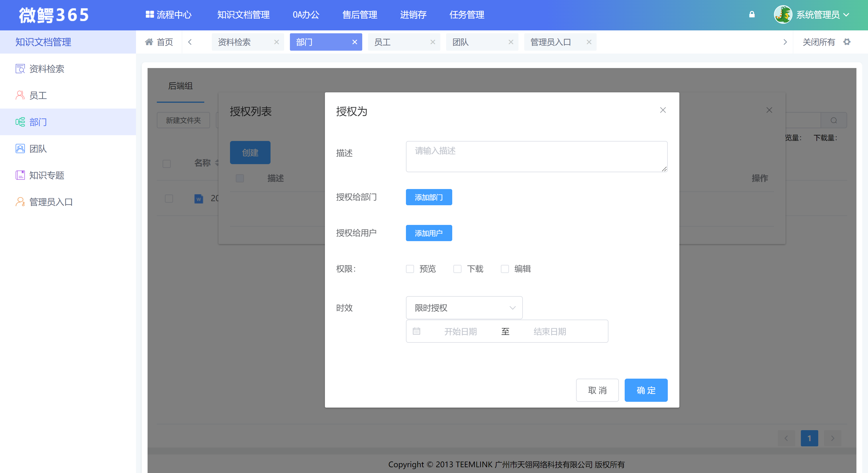The image size is (868, 473).
Task: Open the 任务管理 menu in the top bar
Action: click(x=467, y=14)
